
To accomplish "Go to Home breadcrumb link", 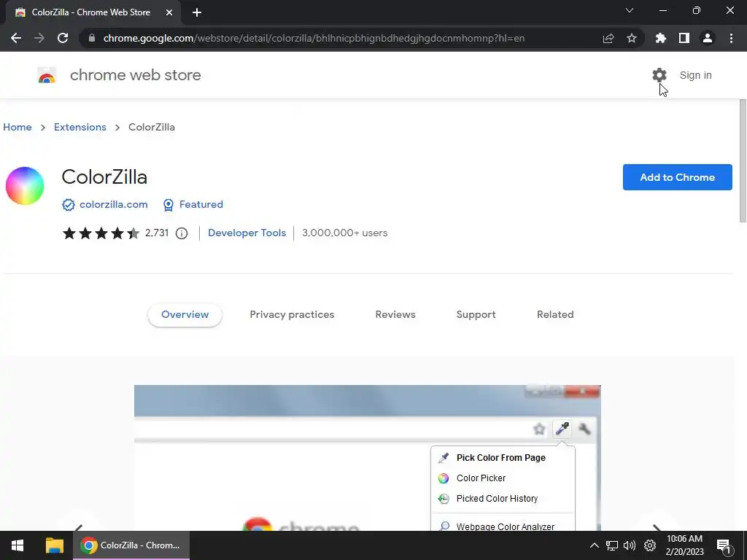I will tap(18, 127).
